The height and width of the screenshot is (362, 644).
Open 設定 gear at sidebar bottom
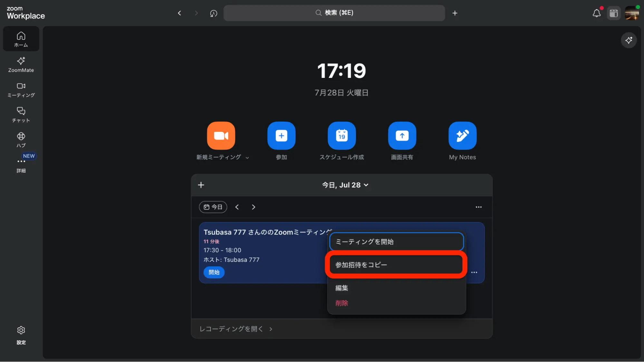(21, 335)
